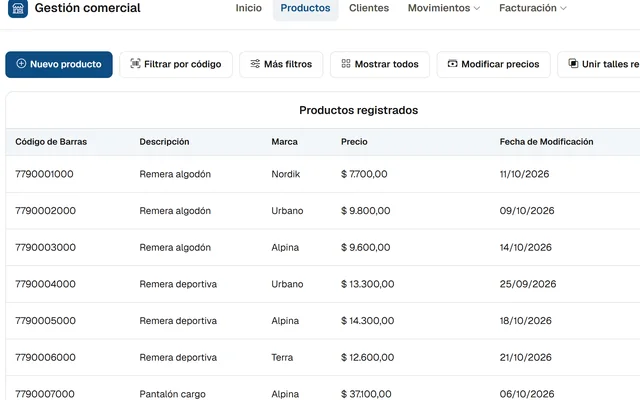Click the sliders icon in Más filtros
Viewport: 640px width, 400px height.
point(255,64)
